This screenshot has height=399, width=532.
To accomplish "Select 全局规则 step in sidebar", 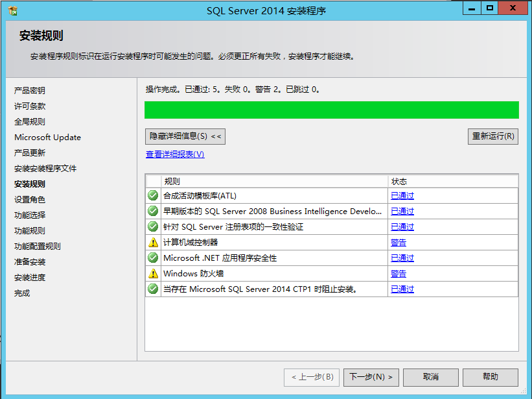I will (x=30, y=121).
